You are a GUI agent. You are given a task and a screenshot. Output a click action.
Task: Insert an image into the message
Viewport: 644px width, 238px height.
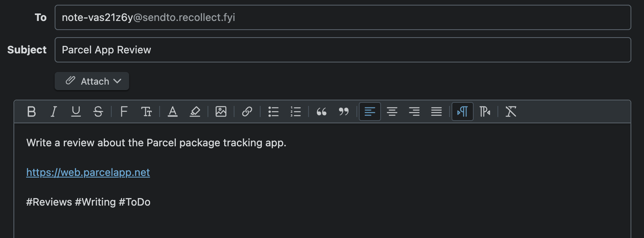(x=221, y=112)
